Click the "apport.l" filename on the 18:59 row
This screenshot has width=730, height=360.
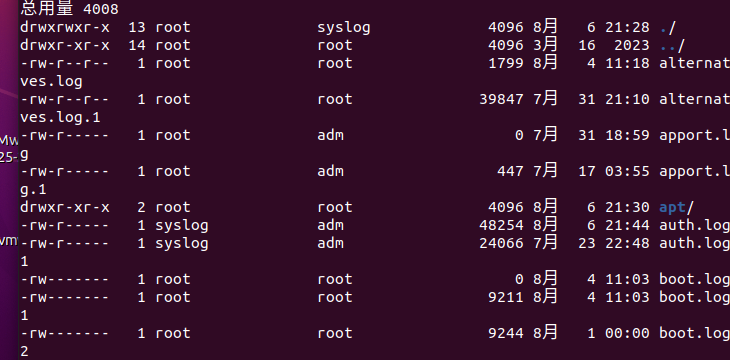coord(695,136)
